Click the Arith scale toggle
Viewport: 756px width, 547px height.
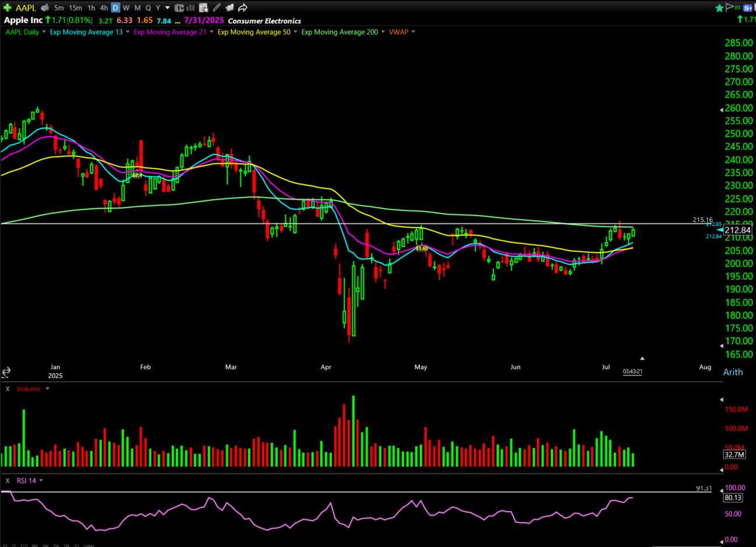733,372
